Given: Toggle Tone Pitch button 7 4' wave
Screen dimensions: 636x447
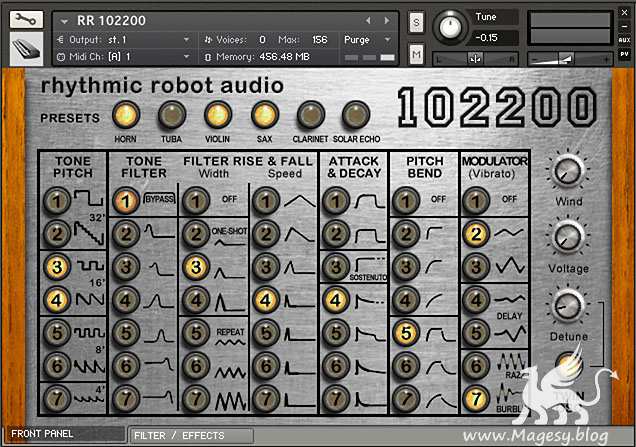Looking at the screenshot, I should [x=57, y=399].
